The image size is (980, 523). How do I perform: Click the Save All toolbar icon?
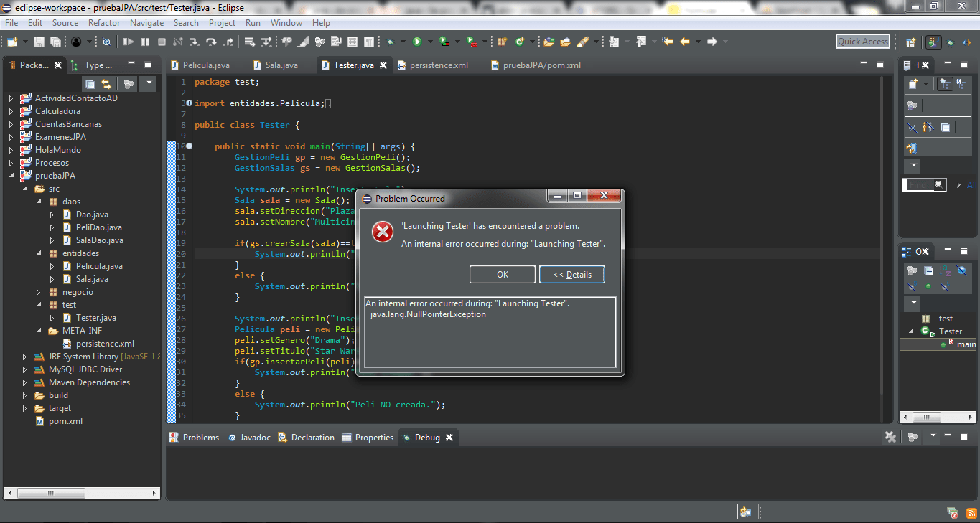point(55,41)
